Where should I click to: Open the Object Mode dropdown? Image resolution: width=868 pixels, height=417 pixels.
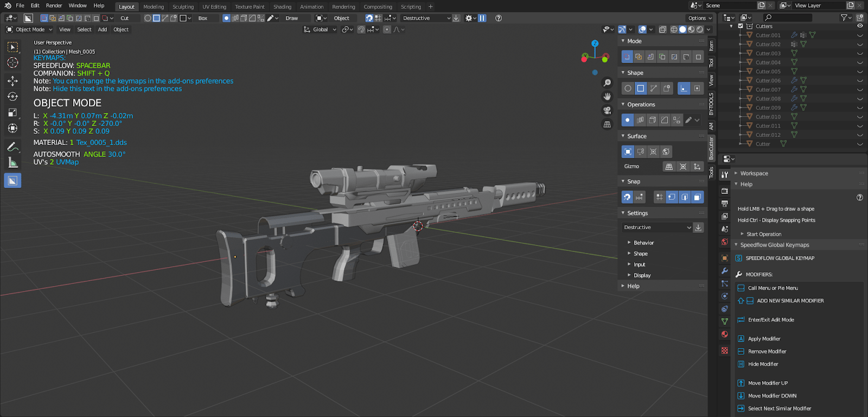(30, 29)
